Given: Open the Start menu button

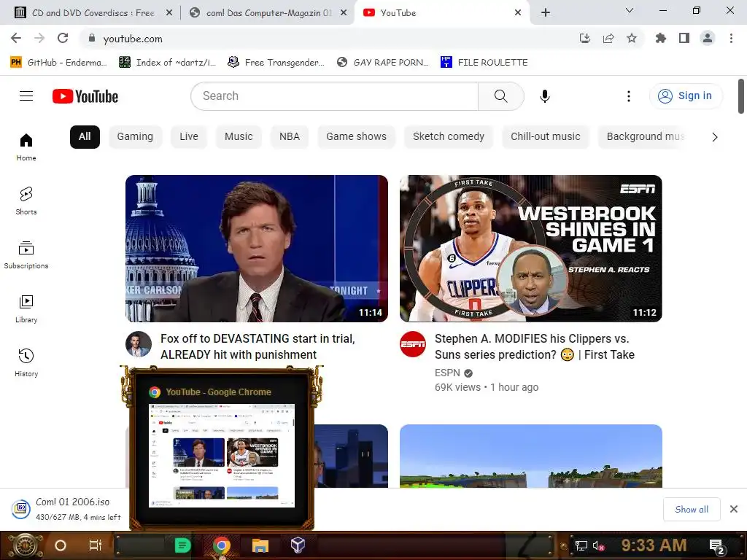Looking at the screenshot, I should (24, 545).
